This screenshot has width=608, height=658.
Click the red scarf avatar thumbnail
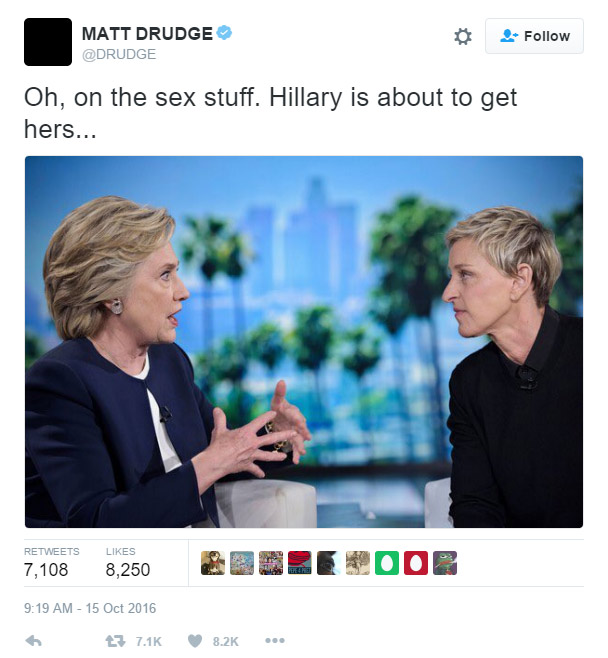coord(300,563)
